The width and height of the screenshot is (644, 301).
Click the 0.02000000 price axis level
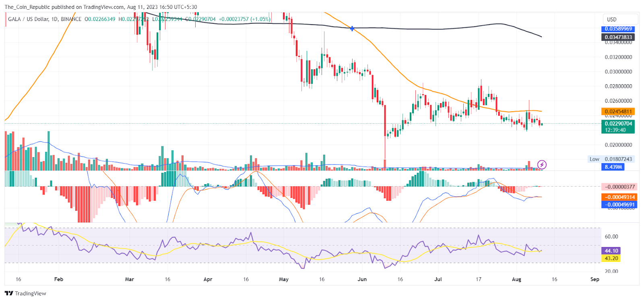618,145
